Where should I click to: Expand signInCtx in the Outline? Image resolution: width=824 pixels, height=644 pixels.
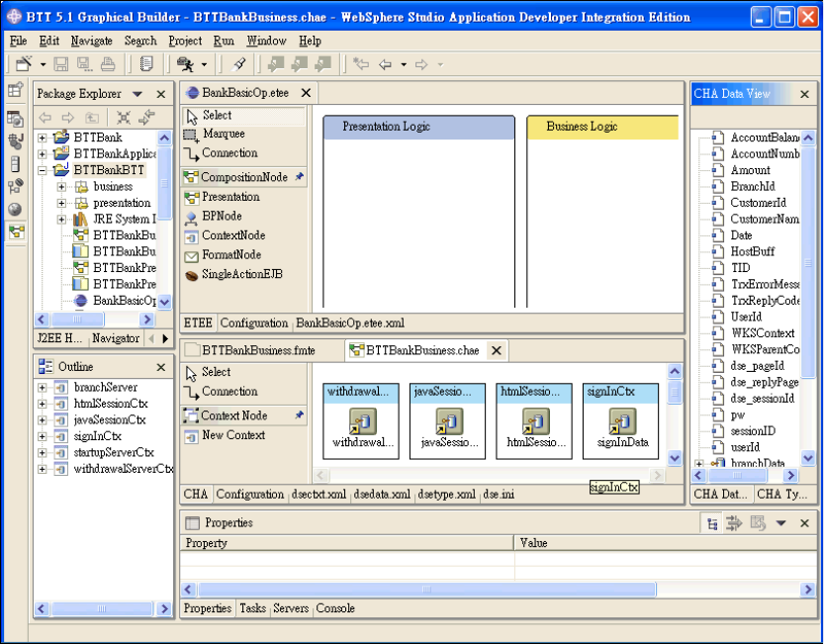[42, 437]
